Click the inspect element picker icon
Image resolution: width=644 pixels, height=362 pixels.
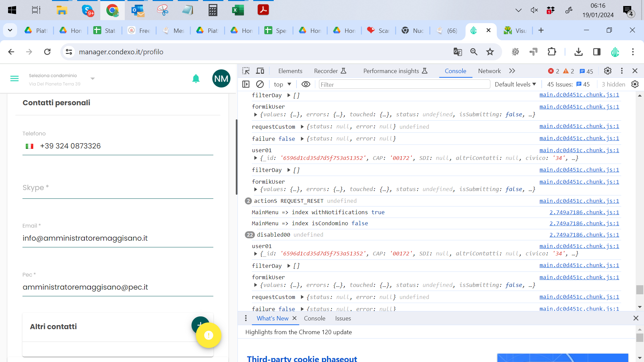[x=246, y=71]
